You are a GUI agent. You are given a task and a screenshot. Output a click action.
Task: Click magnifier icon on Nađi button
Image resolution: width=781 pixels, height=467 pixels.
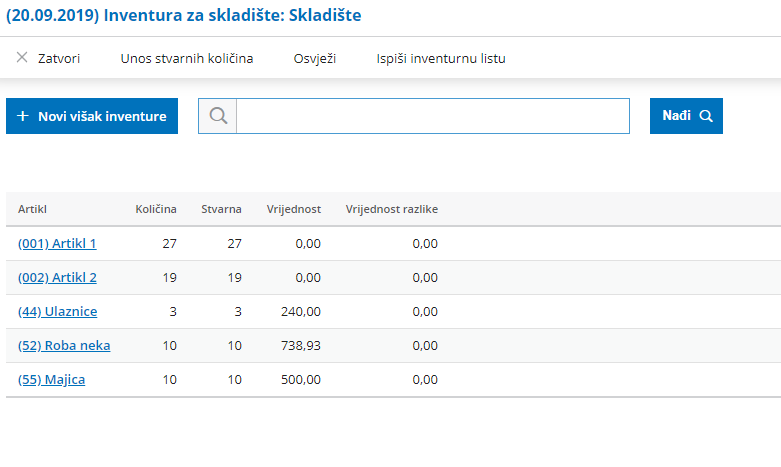[706, 116]
